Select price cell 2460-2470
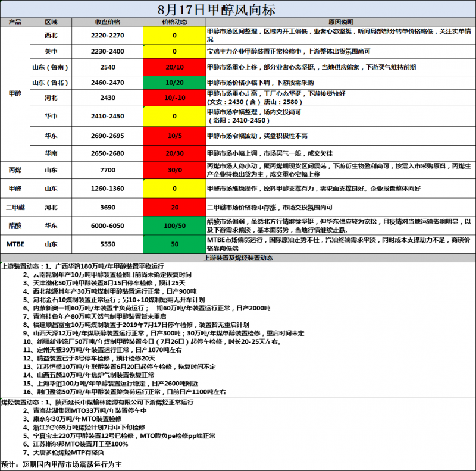This screenshot has height=471, width=476. [x=108, y=83]
